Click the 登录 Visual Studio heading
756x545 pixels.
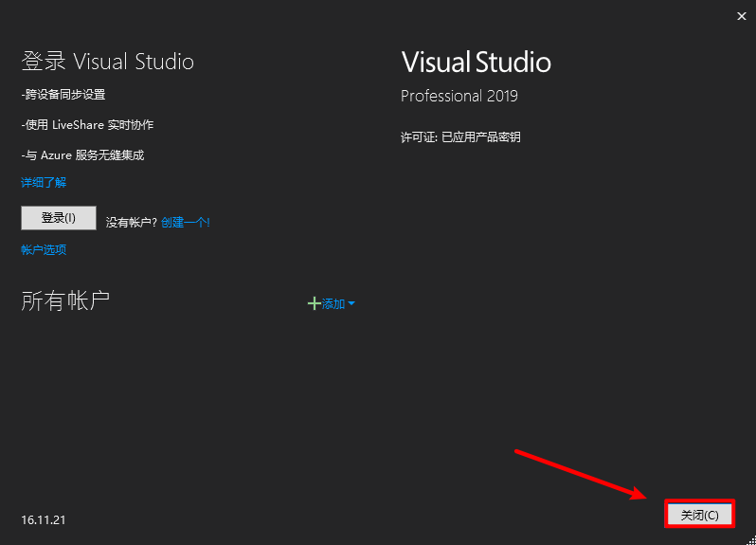click(107, 62)
